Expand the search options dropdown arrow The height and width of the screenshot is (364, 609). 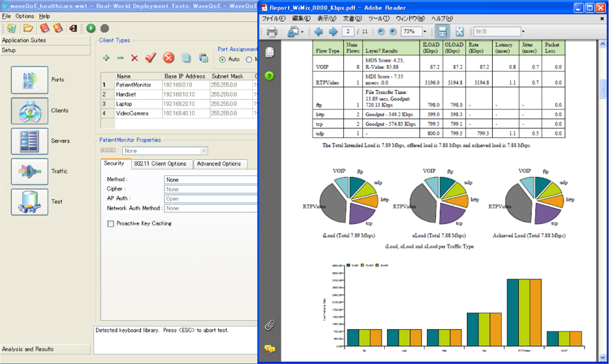pyautogui.click(x=523, y=31)
